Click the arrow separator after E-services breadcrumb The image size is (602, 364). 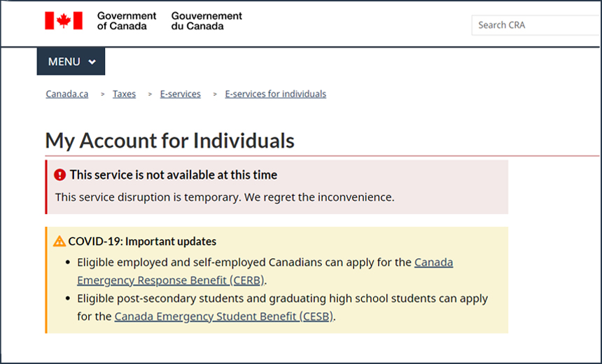215,94
